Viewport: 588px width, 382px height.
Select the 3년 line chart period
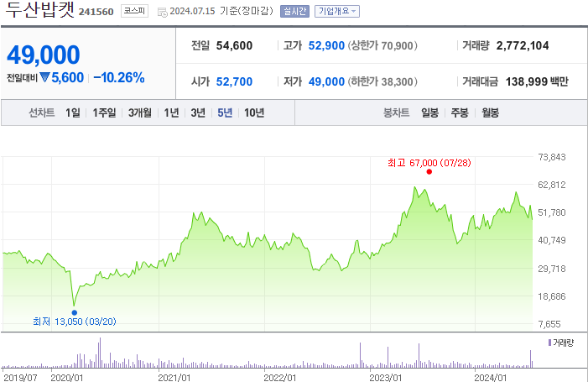(198, 113)
